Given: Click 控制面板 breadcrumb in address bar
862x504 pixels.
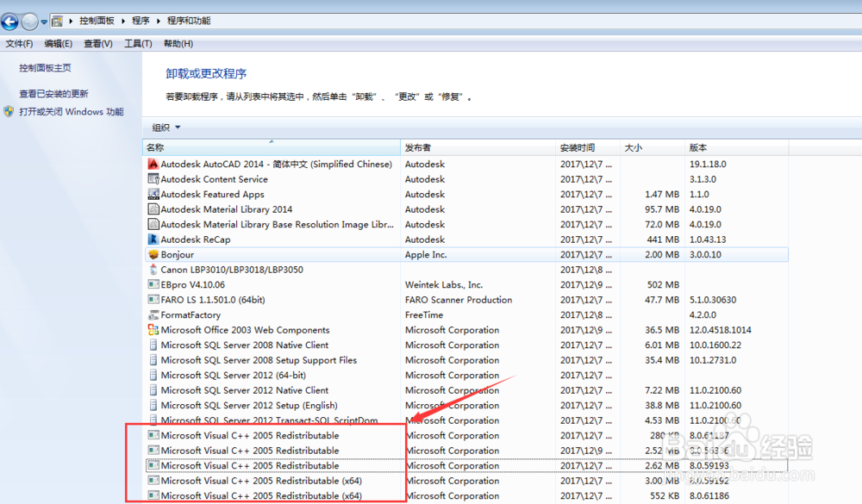Looking at the screenshot, I should tap(97, 21).
